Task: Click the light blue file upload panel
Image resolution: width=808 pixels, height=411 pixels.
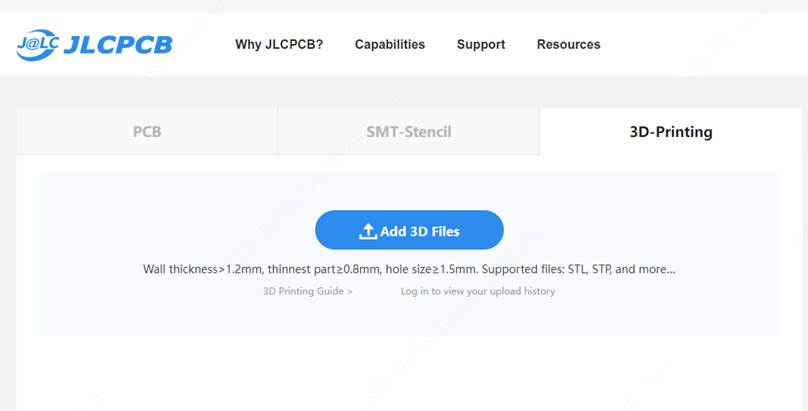Action: (409, 253)
